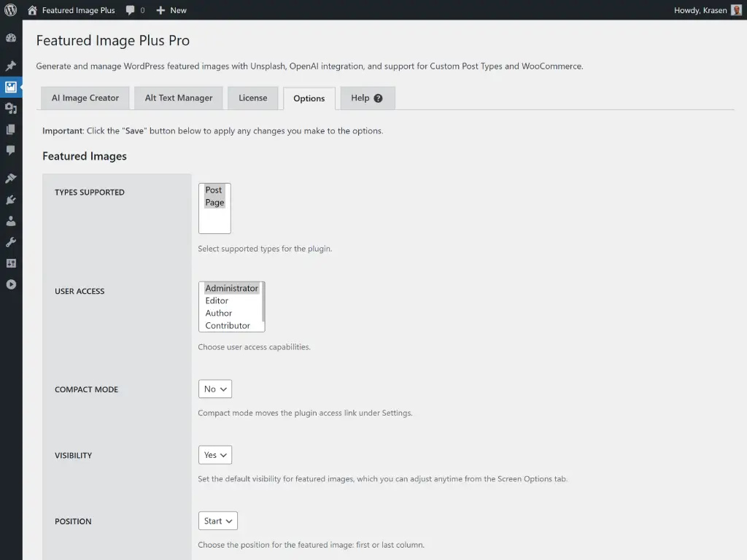Viewport: 747px width, 560px height.
Task: Click the WordPress logo in the admin bar
Action: [x=11, y=9]
